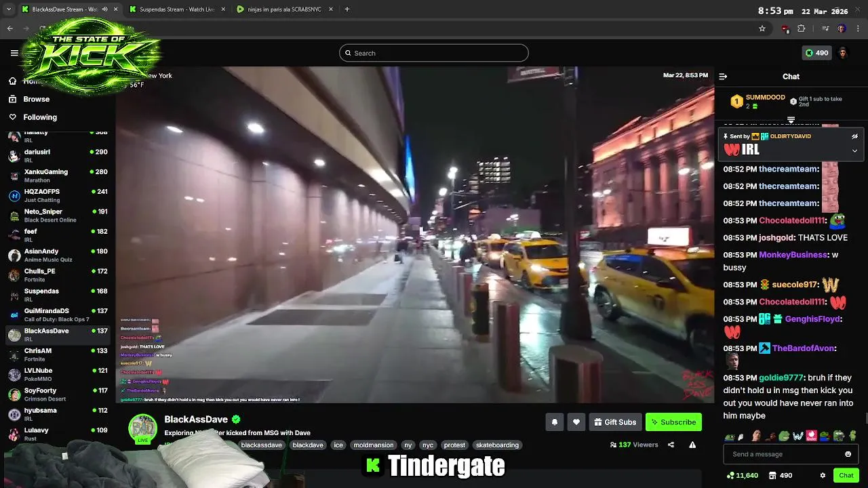Open Neto_Sniper channel in sidebar
Screen dimensions: 868x488
58,216
